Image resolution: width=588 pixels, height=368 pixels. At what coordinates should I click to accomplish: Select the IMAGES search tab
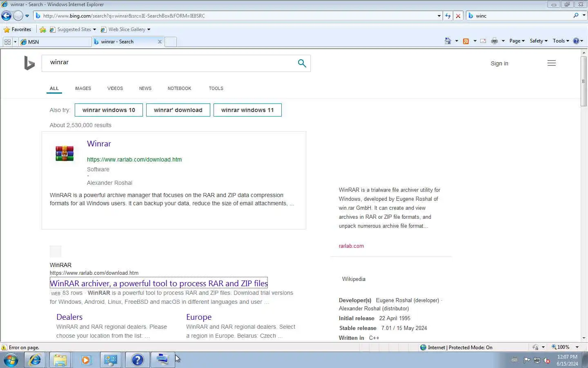[83, 88]
